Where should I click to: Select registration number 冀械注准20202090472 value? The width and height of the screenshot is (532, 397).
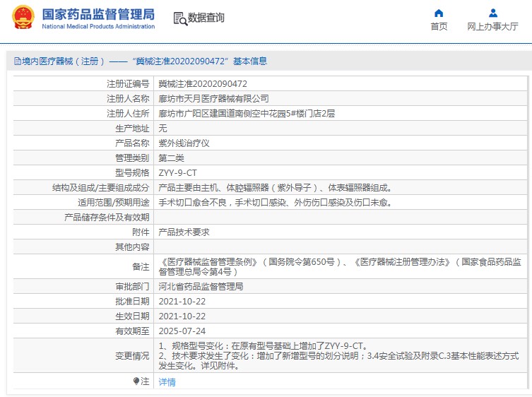[203, 84]
